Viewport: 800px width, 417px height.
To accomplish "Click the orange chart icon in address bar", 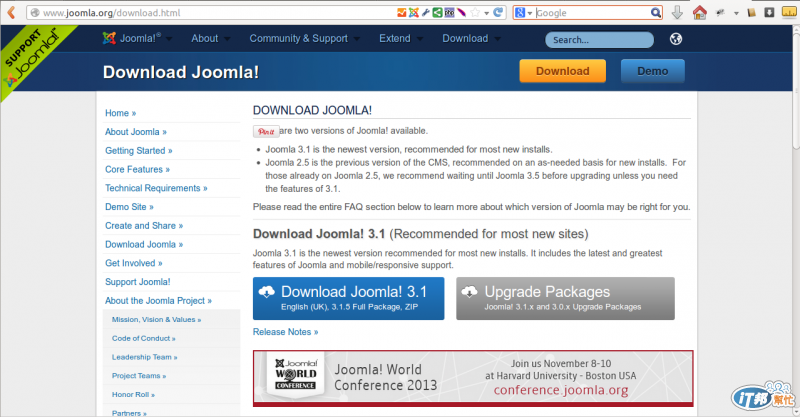I will (x=402, y=12).
